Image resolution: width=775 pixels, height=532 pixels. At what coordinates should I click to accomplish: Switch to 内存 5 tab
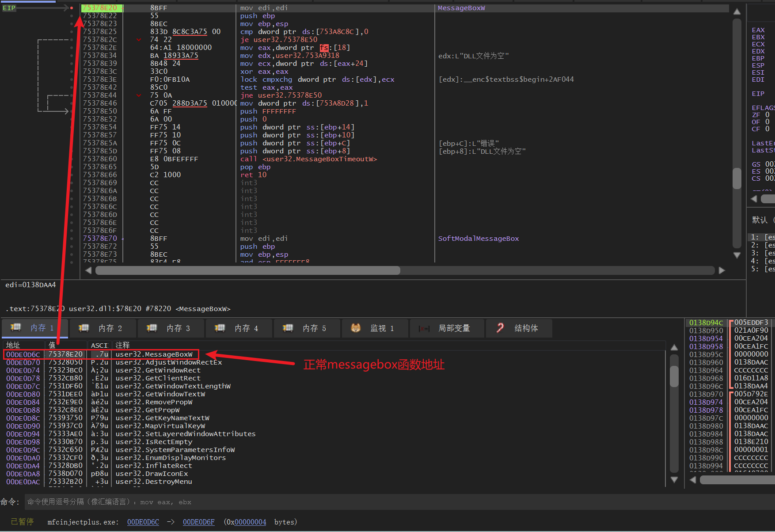(307, 328)
